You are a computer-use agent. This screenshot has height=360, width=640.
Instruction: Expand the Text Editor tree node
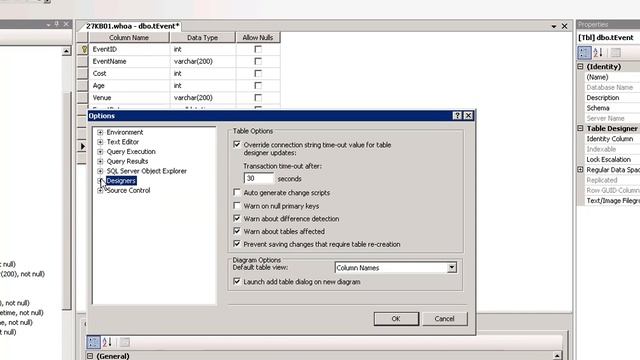tap(100, 142)
